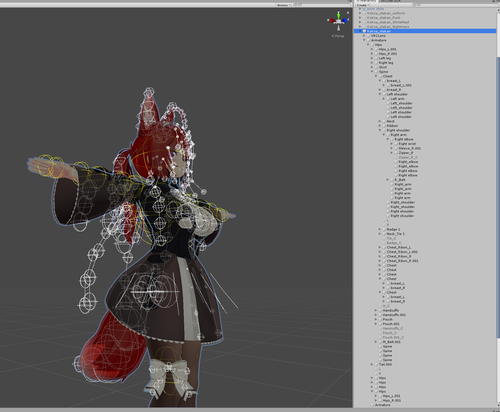Click the Right leg bone icon
Screen dimensions: 500x412
tap(376, 63)
